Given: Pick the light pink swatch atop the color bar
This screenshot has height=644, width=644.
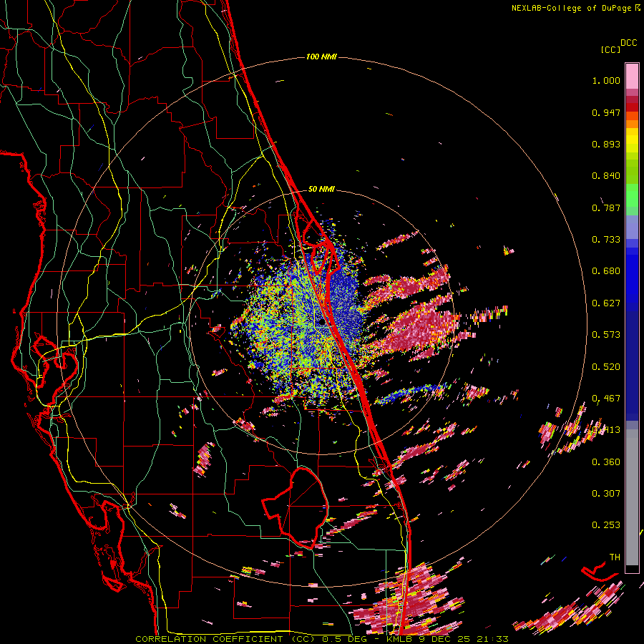Looking at the screenshot, I should pos(632,77).
